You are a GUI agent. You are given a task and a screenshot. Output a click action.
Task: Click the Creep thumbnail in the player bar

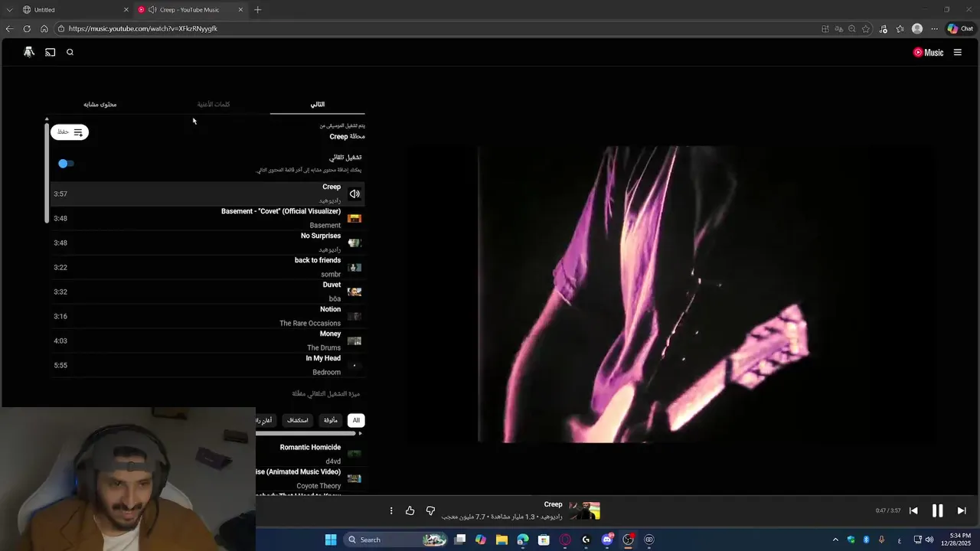tap(585, 510)
